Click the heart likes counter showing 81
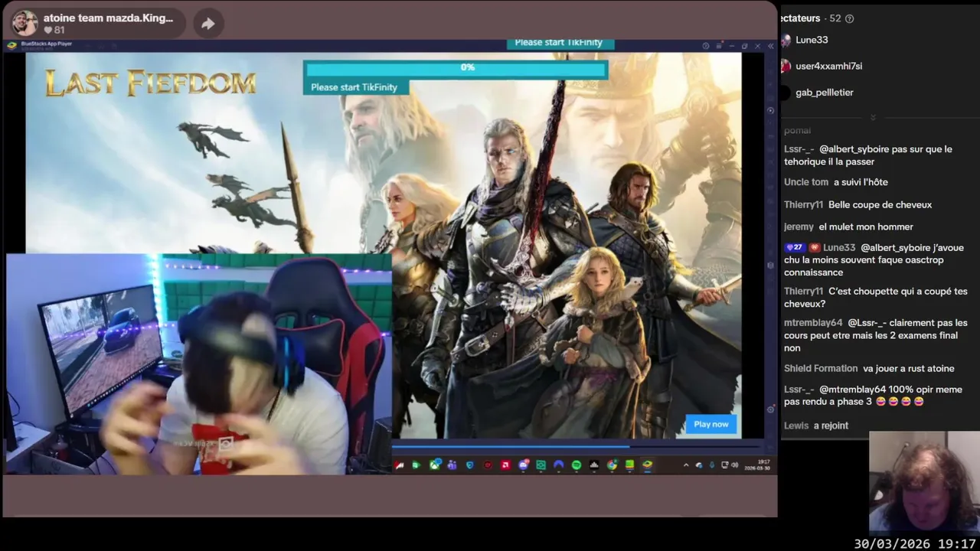Image resolution: width=980 pixels, height=551 pixels. (x=54, y=31)
